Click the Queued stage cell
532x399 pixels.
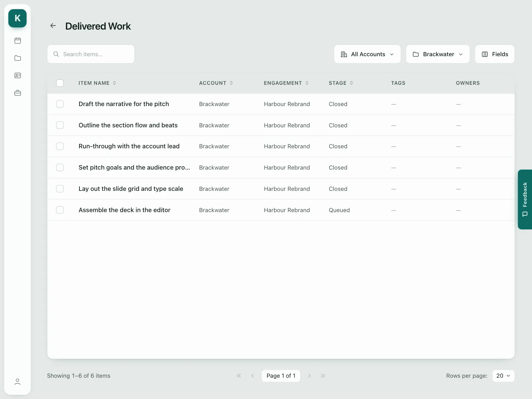(x=339, y=210)
